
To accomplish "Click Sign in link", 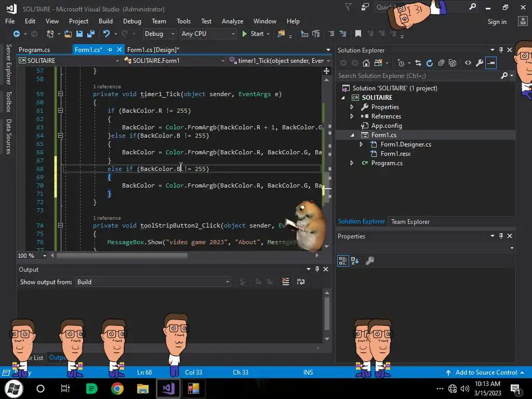I will coord(497,22).
